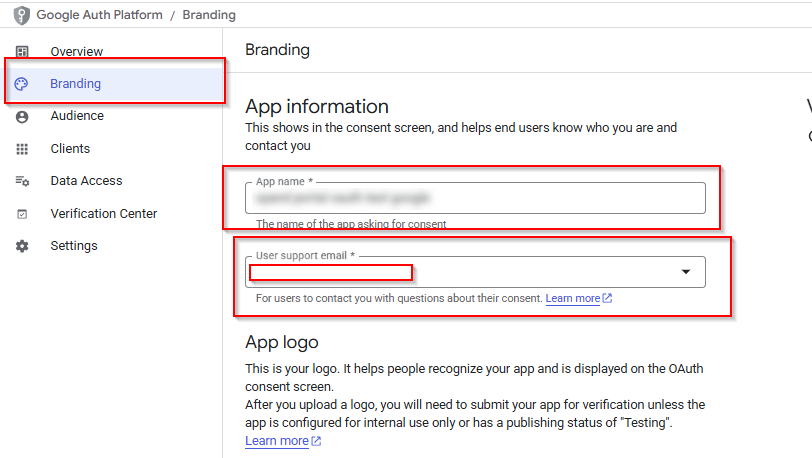The width and height of the screenshot is (812, 458).
Task: Focus the App name text field
Action: pos(475,198)
